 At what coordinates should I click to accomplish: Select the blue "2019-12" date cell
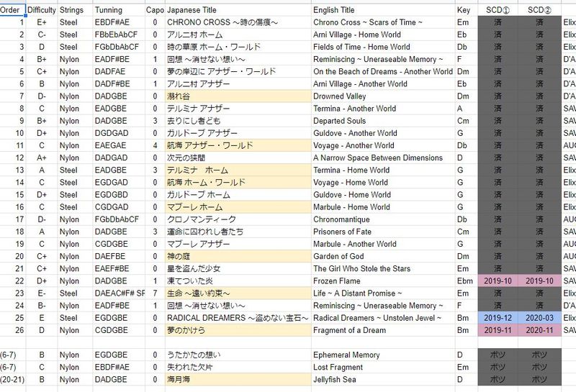coord(498,317)
